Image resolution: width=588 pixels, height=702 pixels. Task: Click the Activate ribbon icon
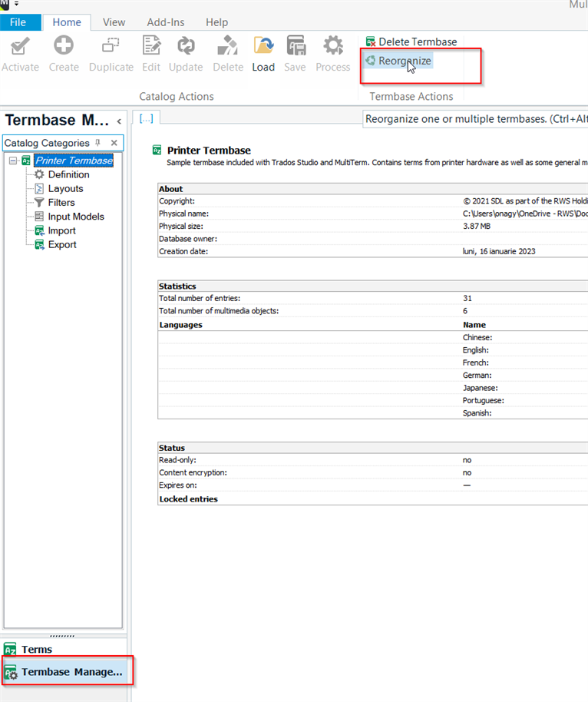pos(20,46)
